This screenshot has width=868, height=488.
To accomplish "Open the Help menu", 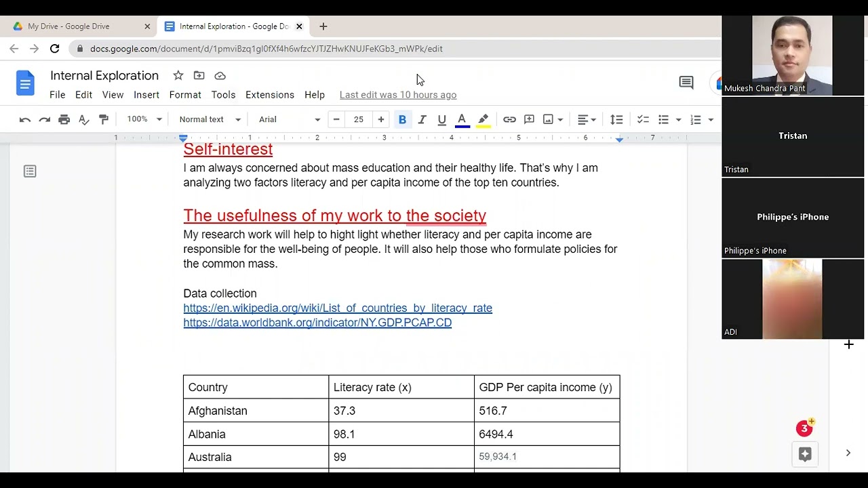I will point(315,95).
